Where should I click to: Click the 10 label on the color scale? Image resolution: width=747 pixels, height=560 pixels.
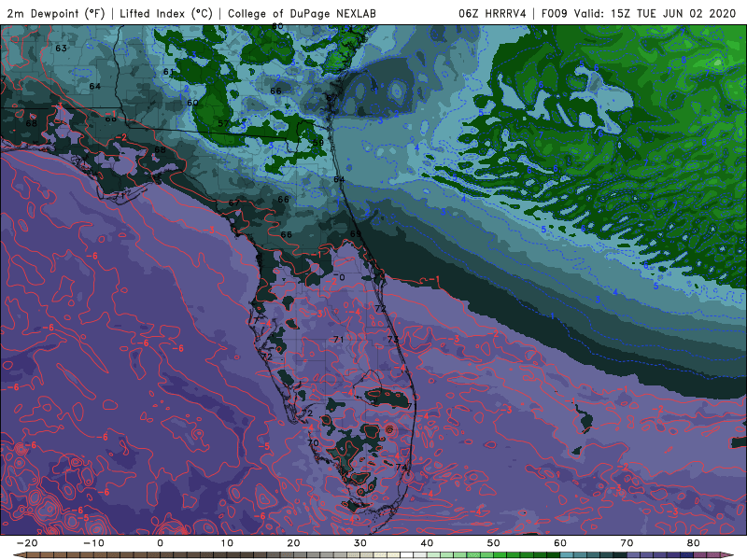227,543
